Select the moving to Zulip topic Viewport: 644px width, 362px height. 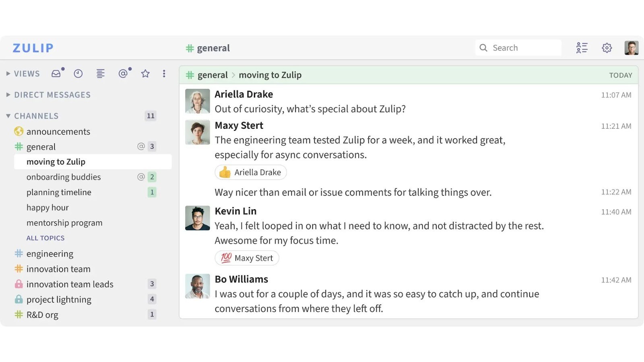pos(56,161)
